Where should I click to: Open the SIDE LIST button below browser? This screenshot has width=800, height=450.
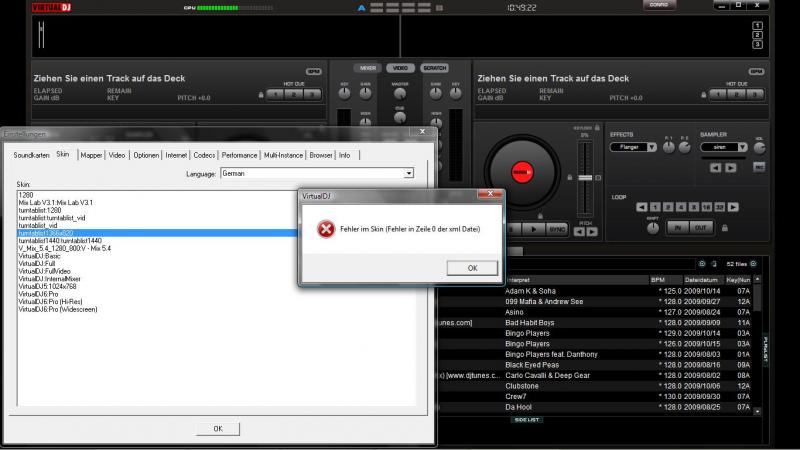tap(527, 419)
